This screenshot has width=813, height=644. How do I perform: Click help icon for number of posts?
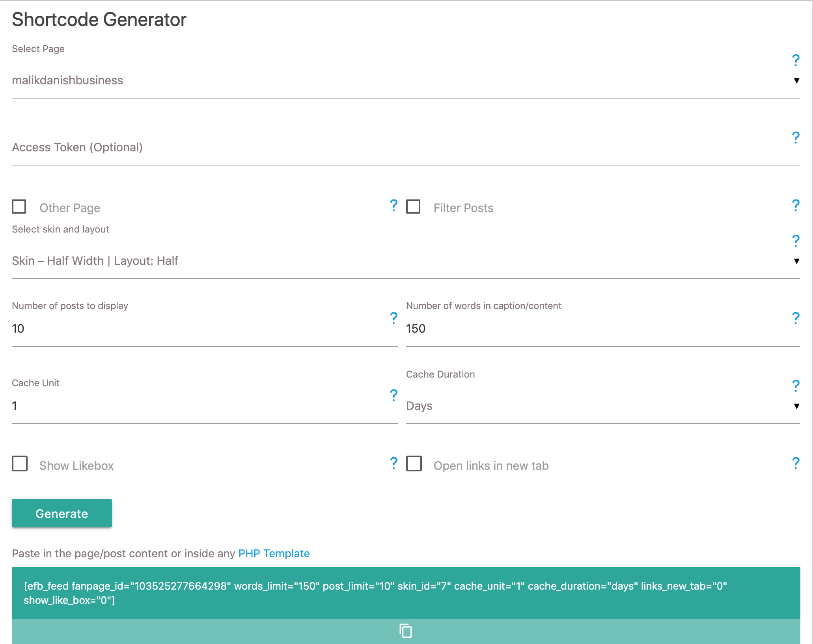393,318
